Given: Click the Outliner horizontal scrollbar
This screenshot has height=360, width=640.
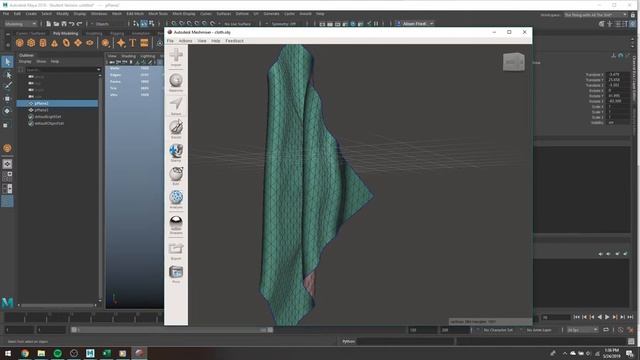Looking at the screenshot, I should coord(57,305).
